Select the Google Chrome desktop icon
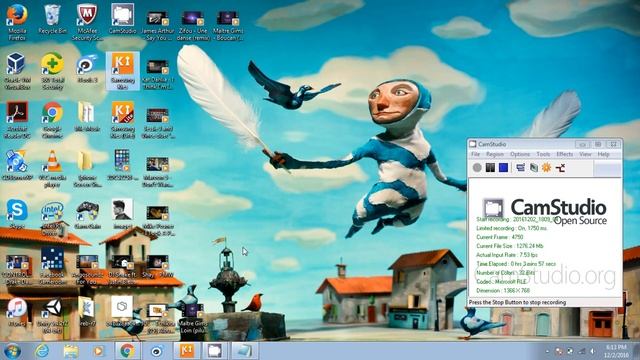 click(x=52, y=120)
